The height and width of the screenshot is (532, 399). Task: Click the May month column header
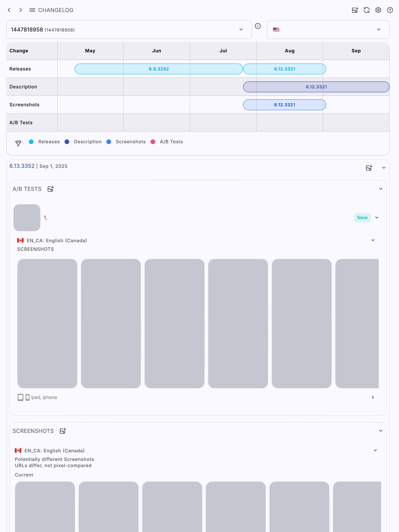point(90,51)
